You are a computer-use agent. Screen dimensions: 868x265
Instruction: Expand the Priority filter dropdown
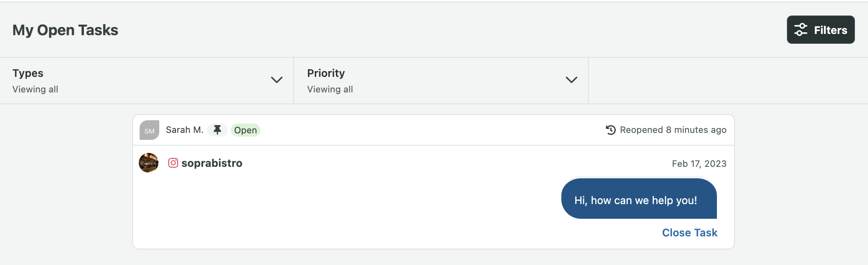(441, 81)
